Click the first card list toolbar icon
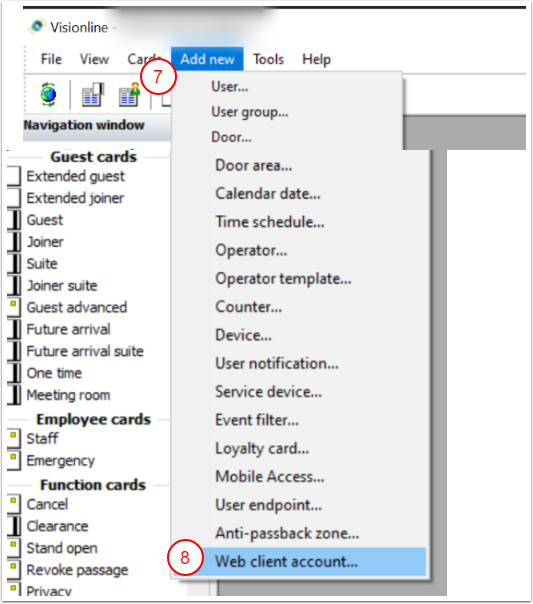This screenshot has width=533, height=604. point(93,94)
